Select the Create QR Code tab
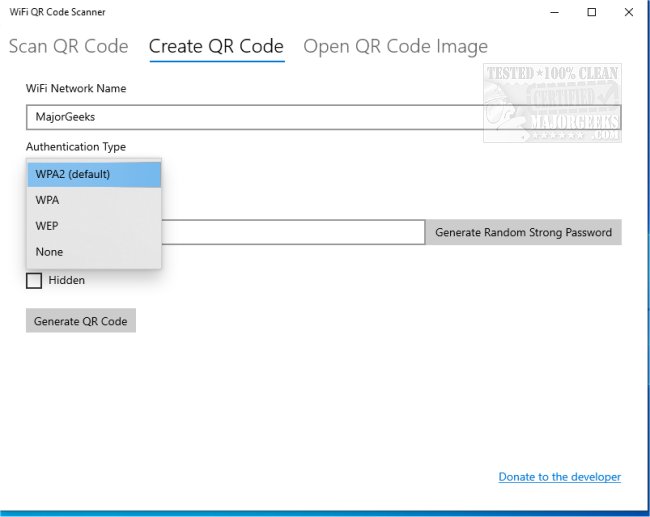The image size is (650, 517). [x=216, y=46]
